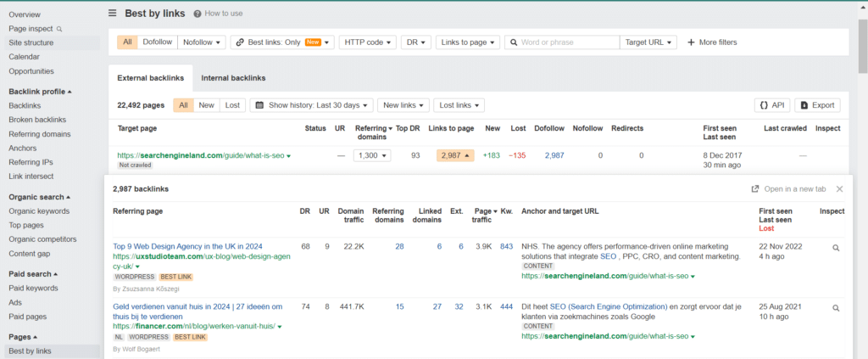868x359 pixels.
Task: Click the search magnifier in Word or phrase
Action: (x=514, y=42)
